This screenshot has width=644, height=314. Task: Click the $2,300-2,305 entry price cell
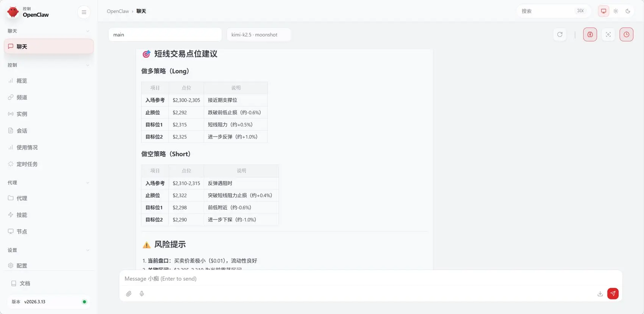click(186, 100)
